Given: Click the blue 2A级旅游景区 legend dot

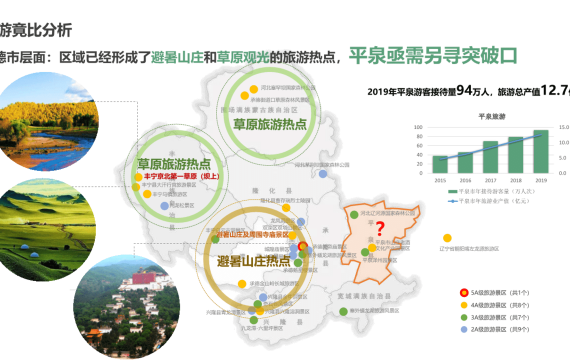Looking at the screenshot, I should pyautogui.click(x=464, y=329).
